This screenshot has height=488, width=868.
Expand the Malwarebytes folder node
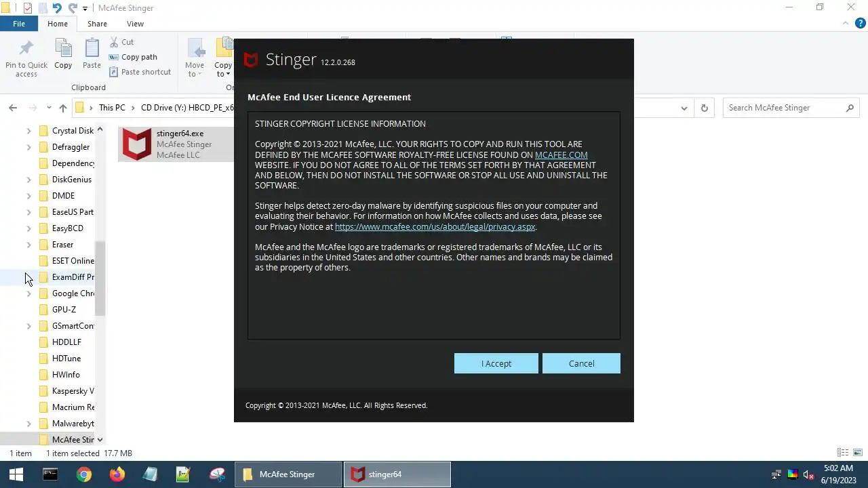pos(28,424)
